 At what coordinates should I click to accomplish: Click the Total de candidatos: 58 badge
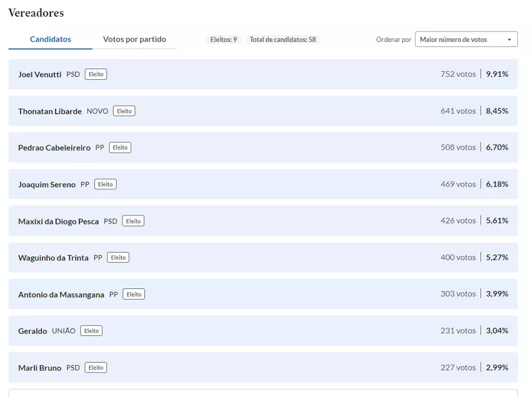click(x=282, y=39)
